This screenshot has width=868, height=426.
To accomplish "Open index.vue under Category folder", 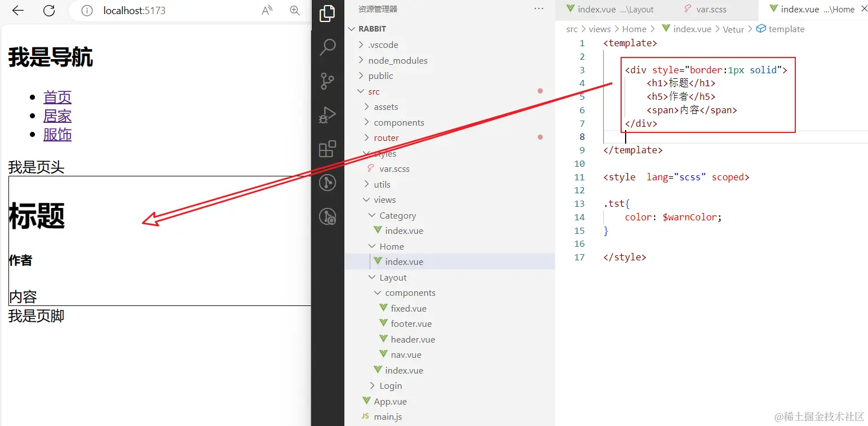I will pyautogui.click(x=404, y=230).
